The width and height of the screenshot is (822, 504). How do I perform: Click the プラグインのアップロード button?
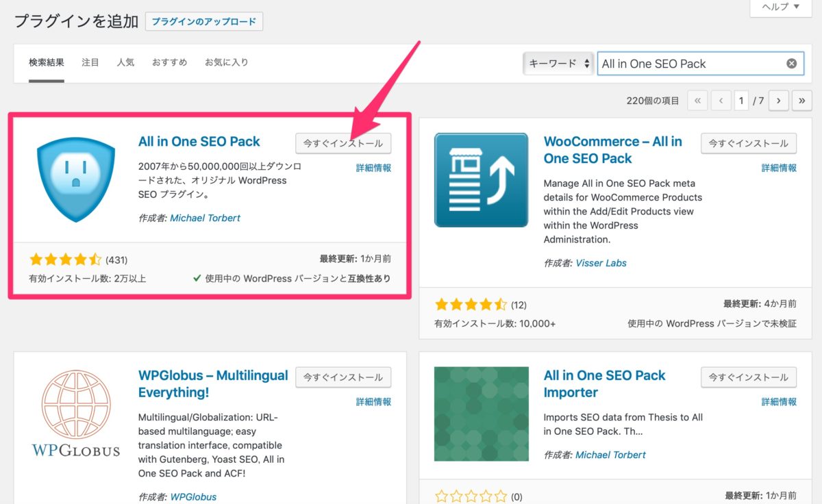click(x=204, y=22)
